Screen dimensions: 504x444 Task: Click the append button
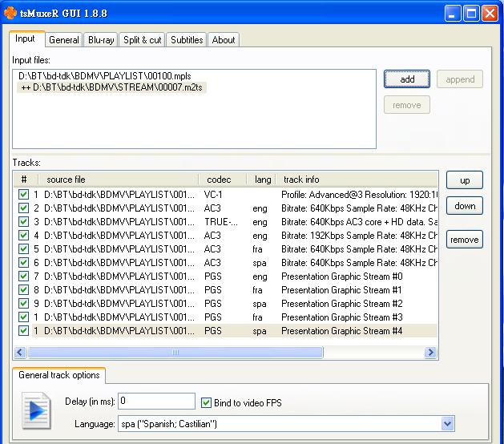(x=460, y=79)
